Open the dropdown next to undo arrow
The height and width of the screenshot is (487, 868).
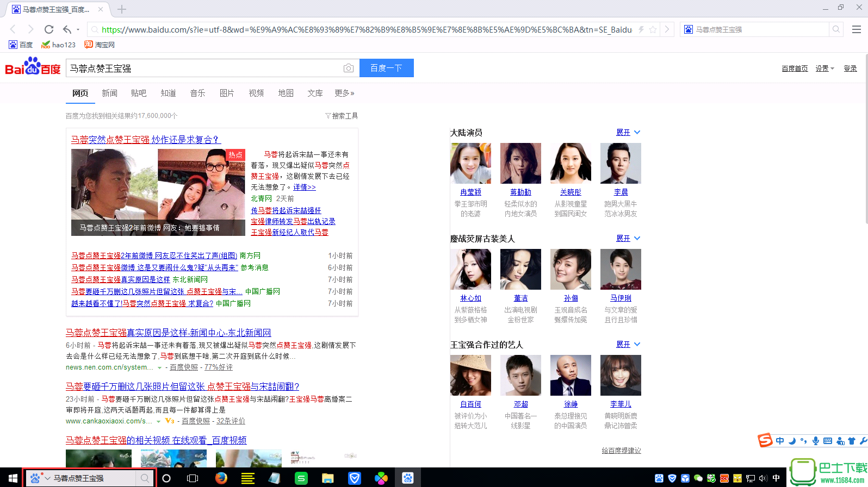(x=78, y=30)
